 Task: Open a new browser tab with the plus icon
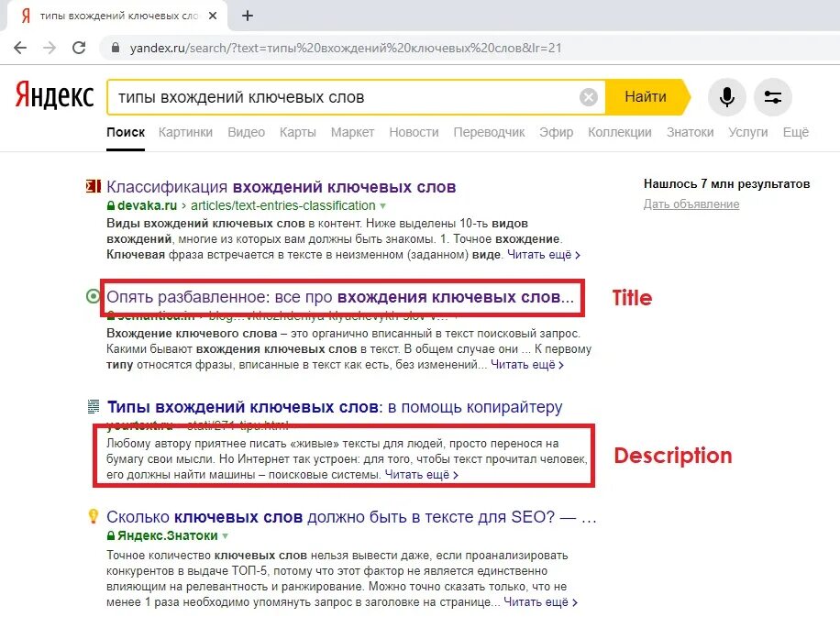(248, 15)
